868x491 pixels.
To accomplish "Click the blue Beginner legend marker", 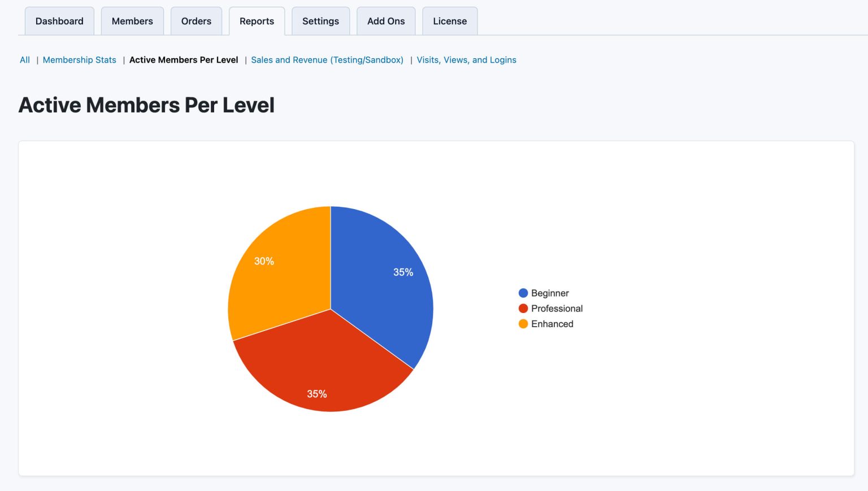I will click(x=523, y=293).
